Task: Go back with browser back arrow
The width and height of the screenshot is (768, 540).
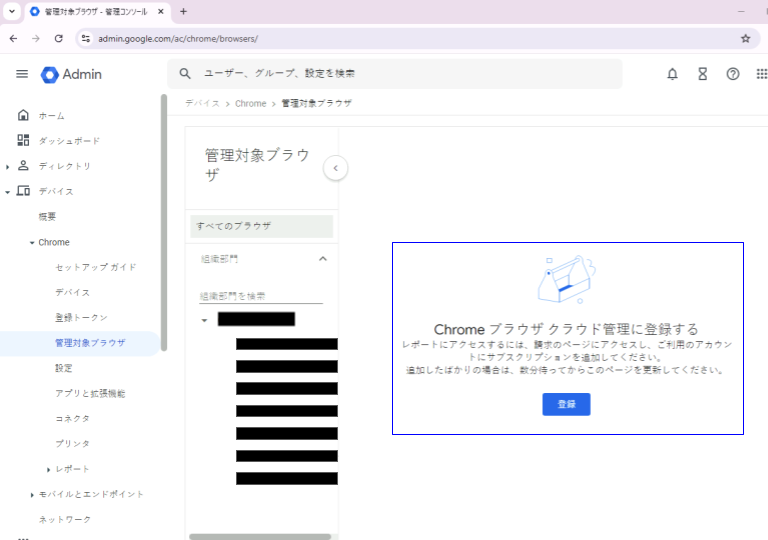Action: click(13, 39)
